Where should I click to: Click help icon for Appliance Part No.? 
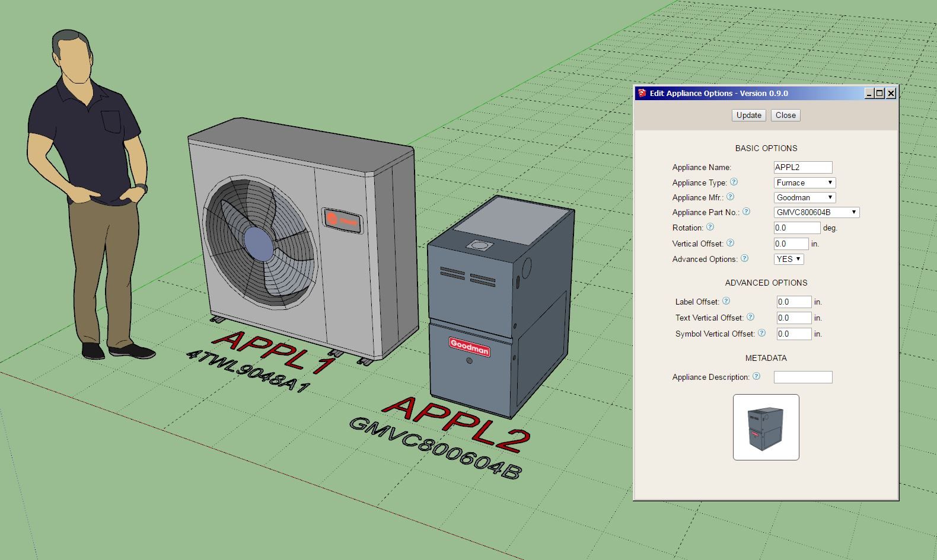tap(747, 212)
